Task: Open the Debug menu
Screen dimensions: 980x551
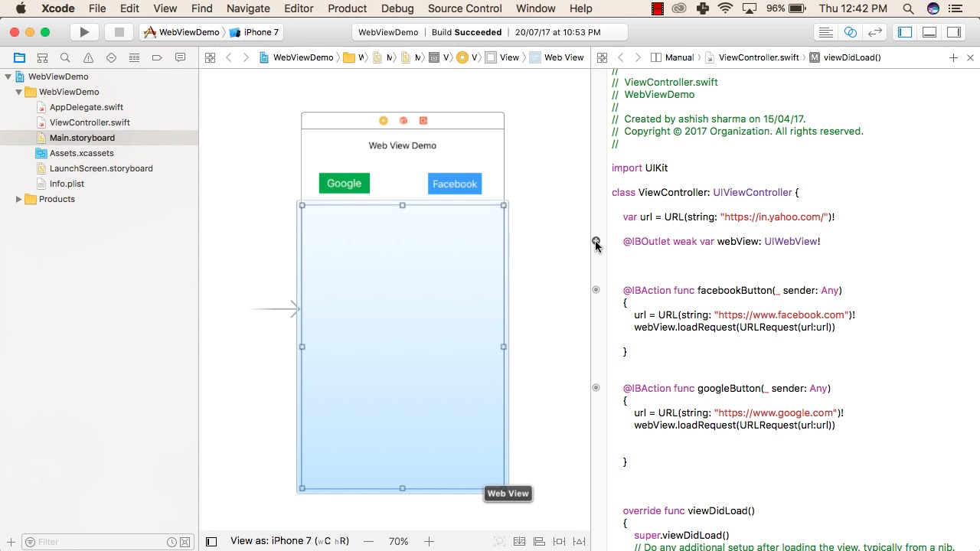Action: 397,8
